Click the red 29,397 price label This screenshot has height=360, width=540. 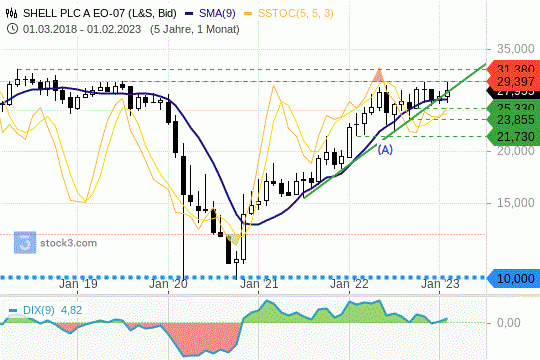click(x=514, y=82)
